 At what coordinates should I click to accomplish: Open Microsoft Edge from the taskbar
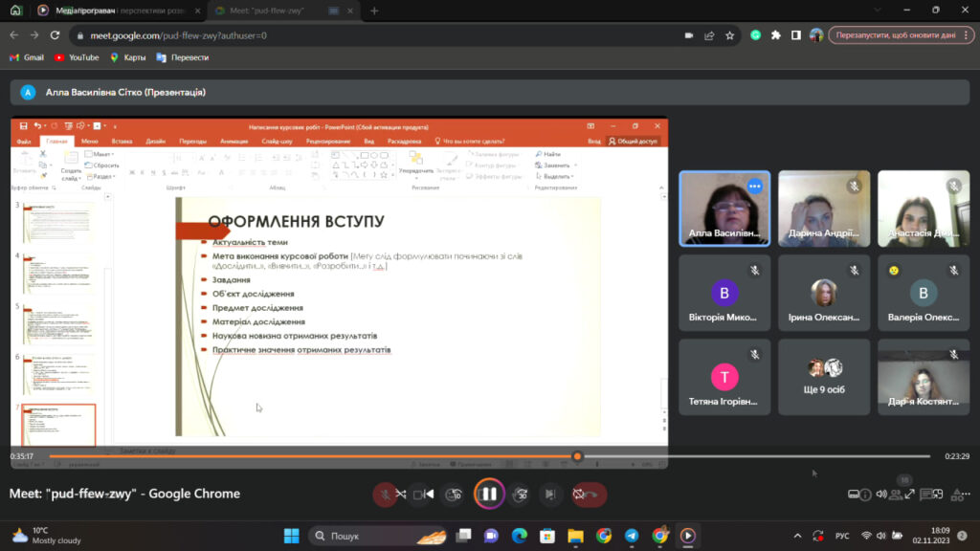click(519, 536)
